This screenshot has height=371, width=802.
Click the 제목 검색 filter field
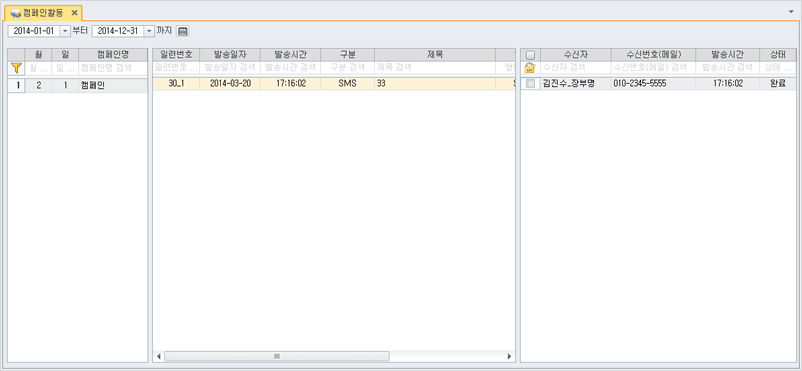click(x=435, y=68)
